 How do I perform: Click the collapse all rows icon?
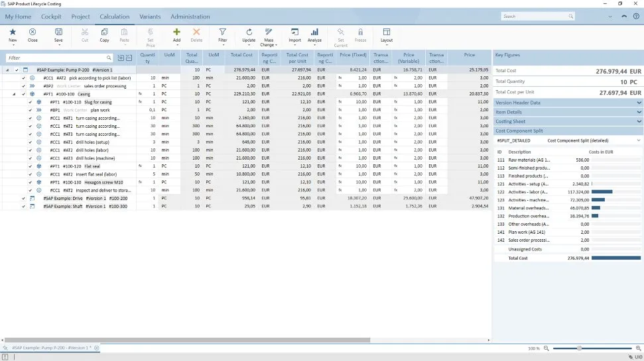tap(129, 58)
